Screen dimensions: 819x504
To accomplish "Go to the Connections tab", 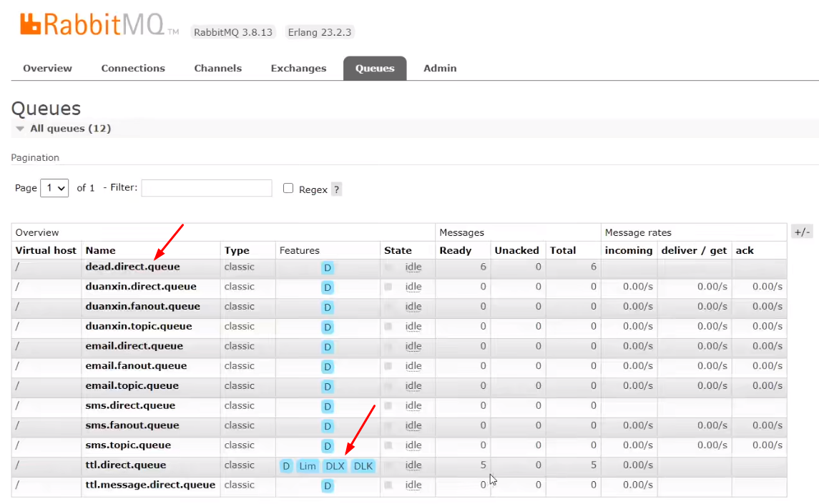I will point(133,69).
